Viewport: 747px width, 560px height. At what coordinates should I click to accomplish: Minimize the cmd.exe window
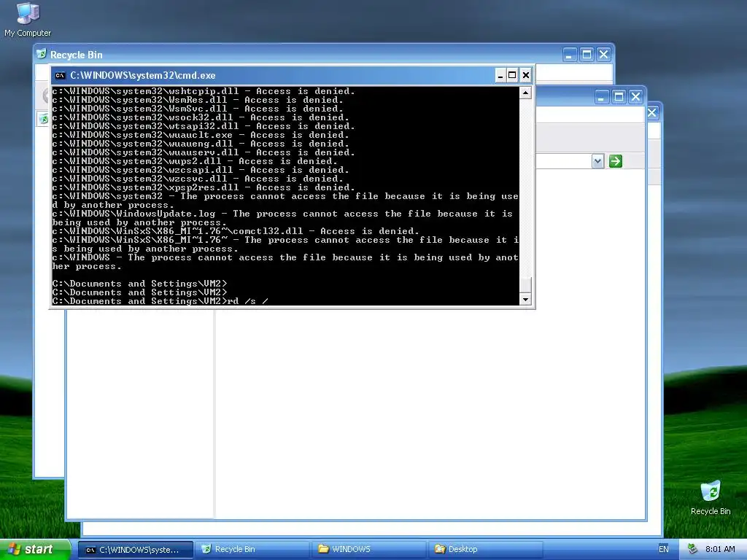[500, 75]
